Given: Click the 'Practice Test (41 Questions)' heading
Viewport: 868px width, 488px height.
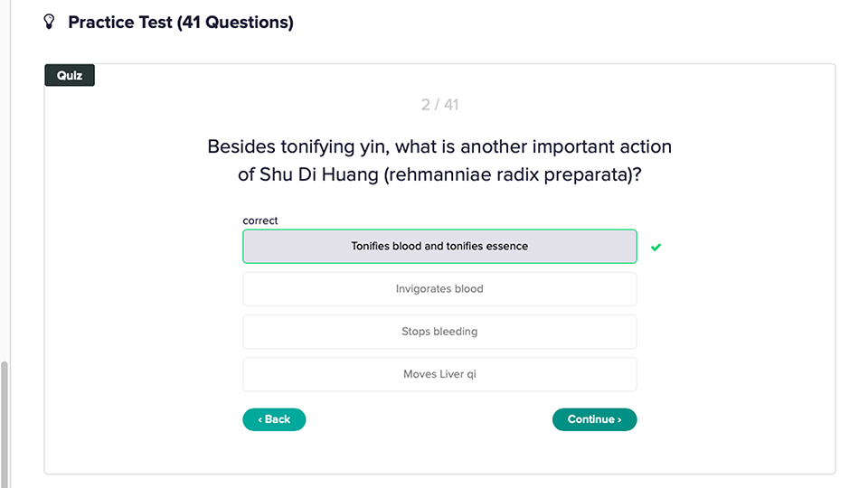Looking at the screenshot, I should (x=181, y=22).
